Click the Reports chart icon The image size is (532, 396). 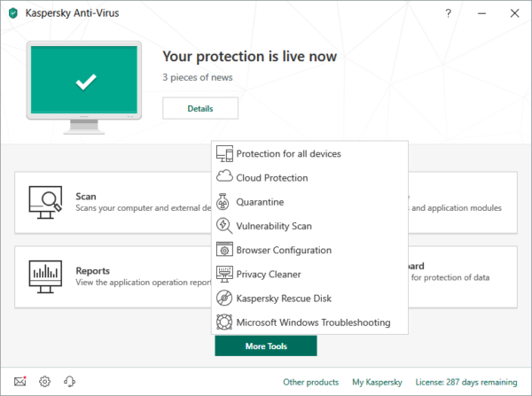pyautogui.click(x=45, y=276)
